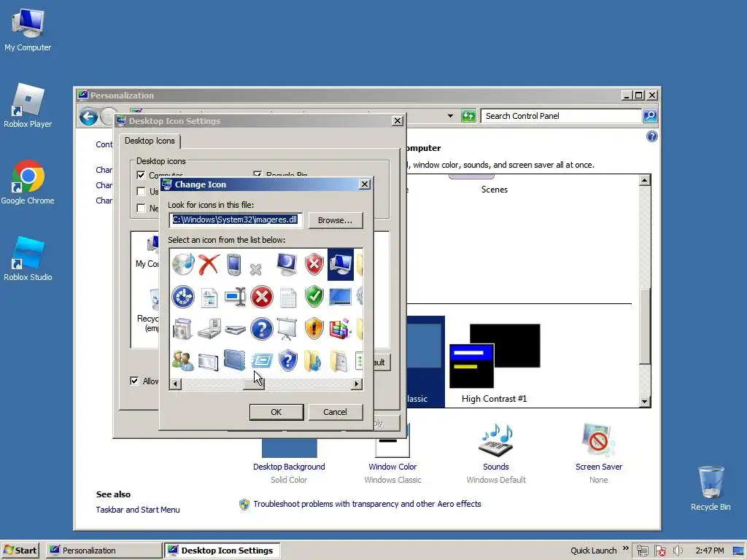Pick the yellow shield exclamation warning icon
This screenshot has height=560, width=747.
[x=314, y=329]
